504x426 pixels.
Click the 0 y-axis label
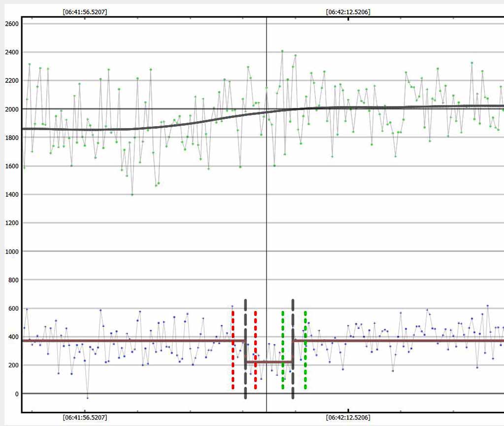[x=17, y=394]
